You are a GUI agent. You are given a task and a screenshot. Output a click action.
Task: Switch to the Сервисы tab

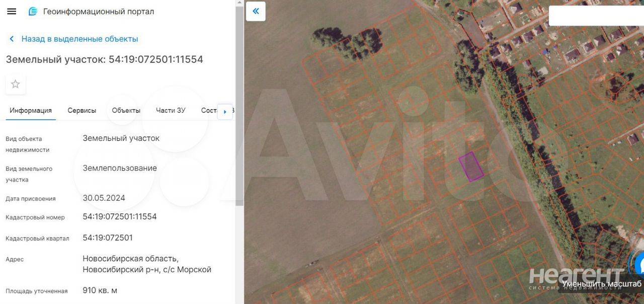tap(82, 110)
